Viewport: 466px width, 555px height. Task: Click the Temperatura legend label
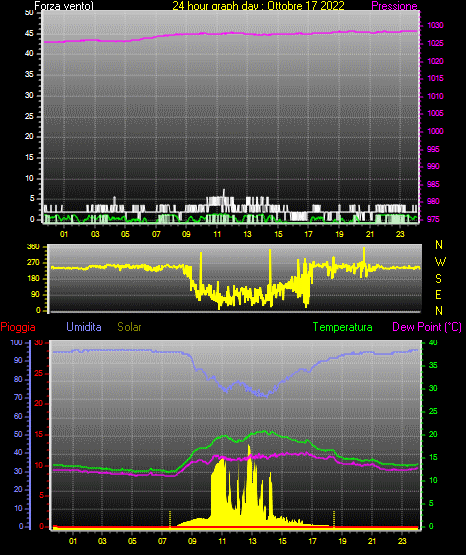343,327
